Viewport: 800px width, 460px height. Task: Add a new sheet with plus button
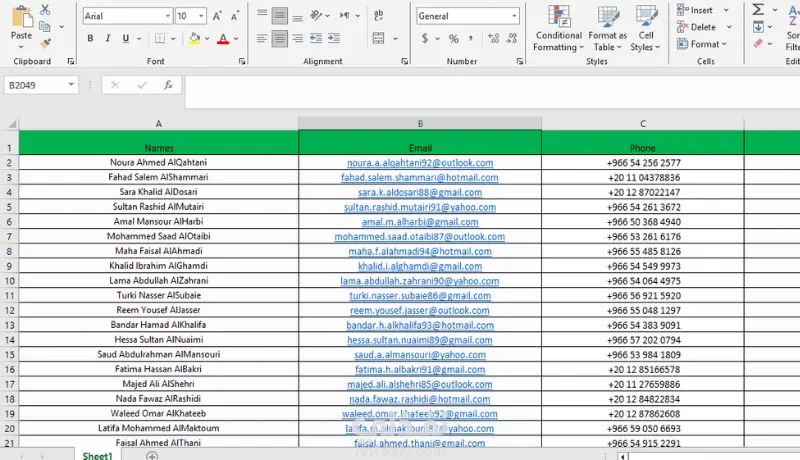(x=152, y=455)
